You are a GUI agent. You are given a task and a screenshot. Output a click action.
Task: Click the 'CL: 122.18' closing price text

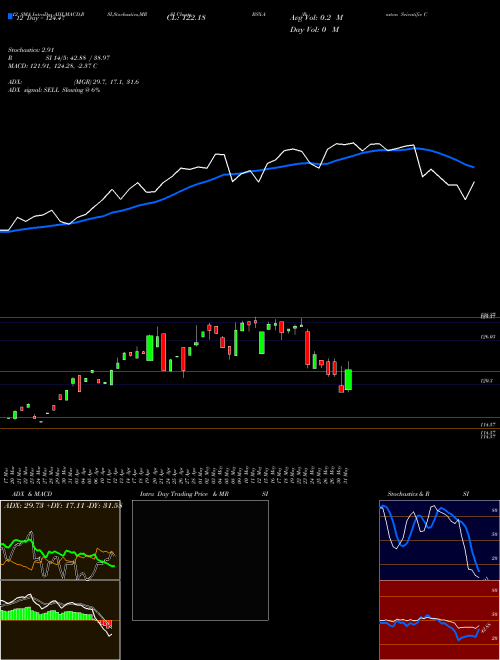coord(186,18)
